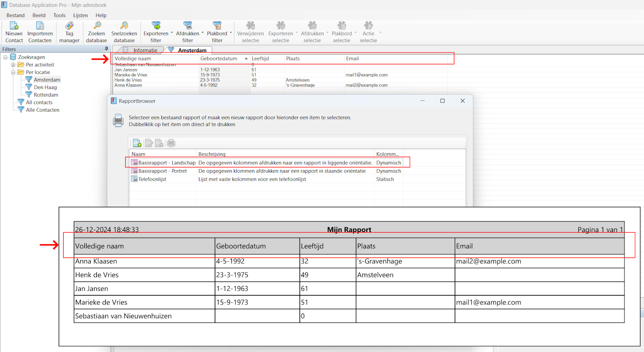Screen dimensions: 644x352
Task: Select the Den Haag filter
Action: pyautogui.click(x=45, y=87)
